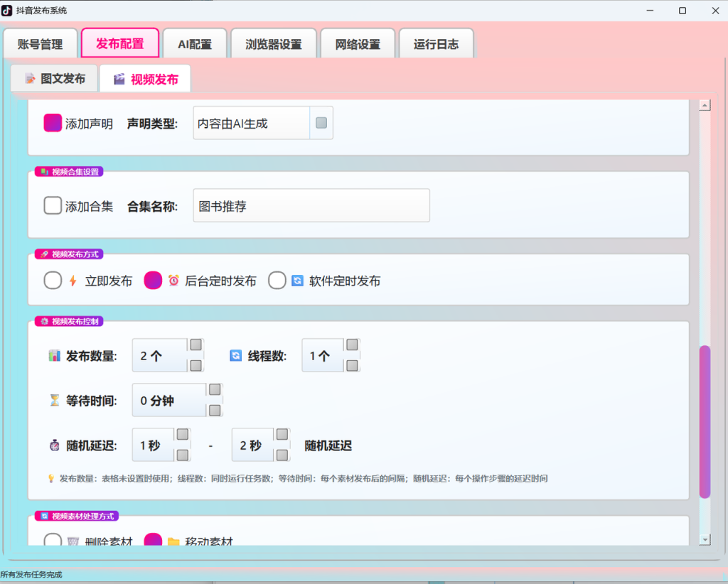Decrease 等待时间 with the down stepper
This screenshot has width=728, height=584.
coord(215,410)
